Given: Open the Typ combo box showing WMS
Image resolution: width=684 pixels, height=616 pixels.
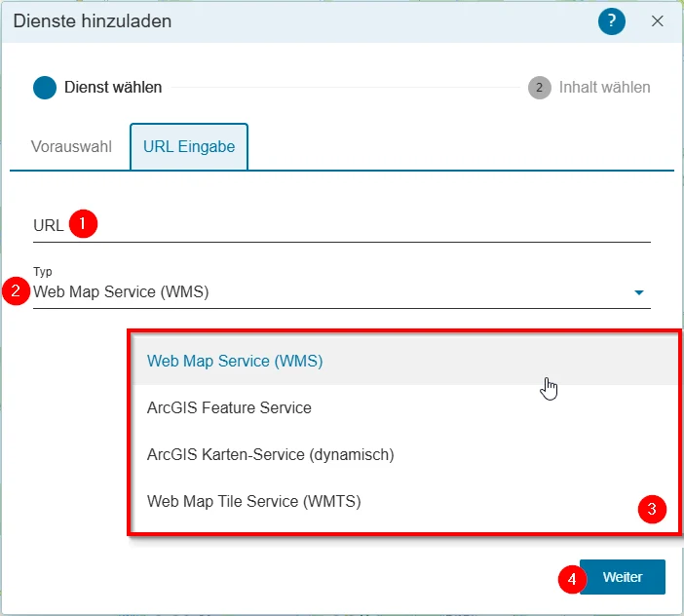Looking at the screenshot, I should click(x=342, y=291).
